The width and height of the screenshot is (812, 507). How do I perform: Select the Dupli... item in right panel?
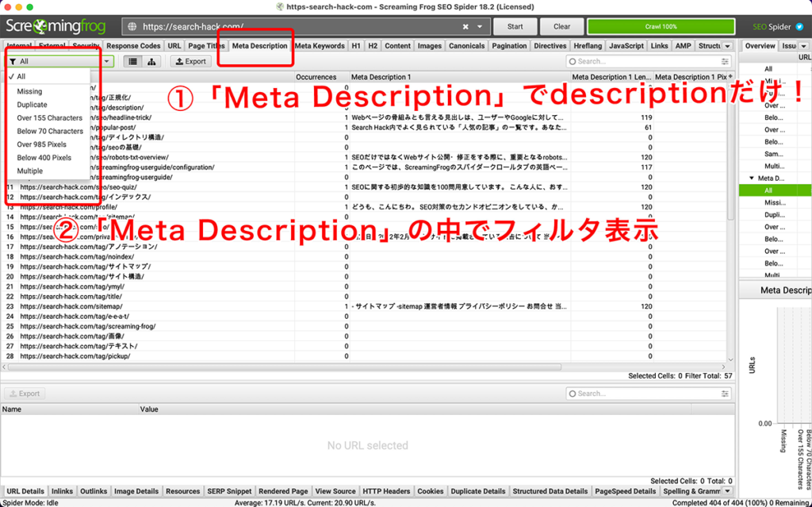pyautogui.click(x=774, y=214)
